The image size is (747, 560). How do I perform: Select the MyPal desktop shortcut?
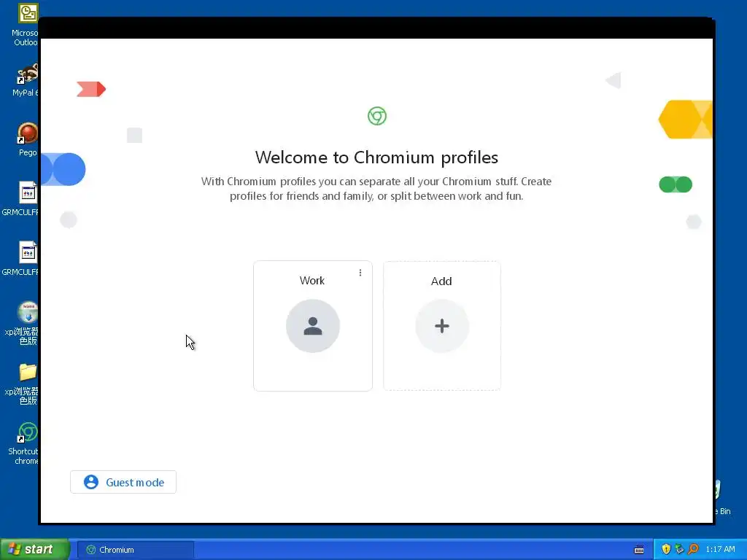click(25, 80)
